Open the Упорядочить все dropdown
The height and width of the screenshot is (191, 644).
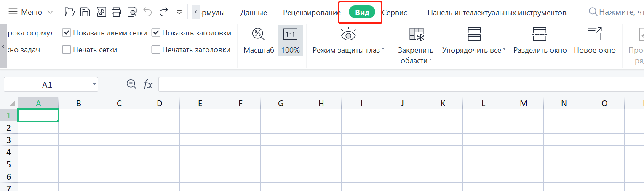(505, 50)
